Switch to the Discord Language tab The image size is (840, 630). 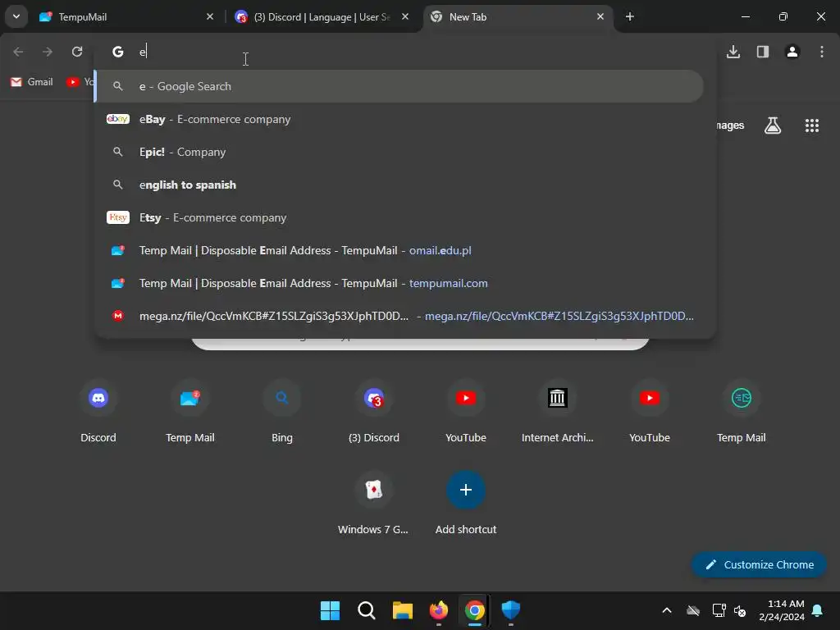pos(322,17)
